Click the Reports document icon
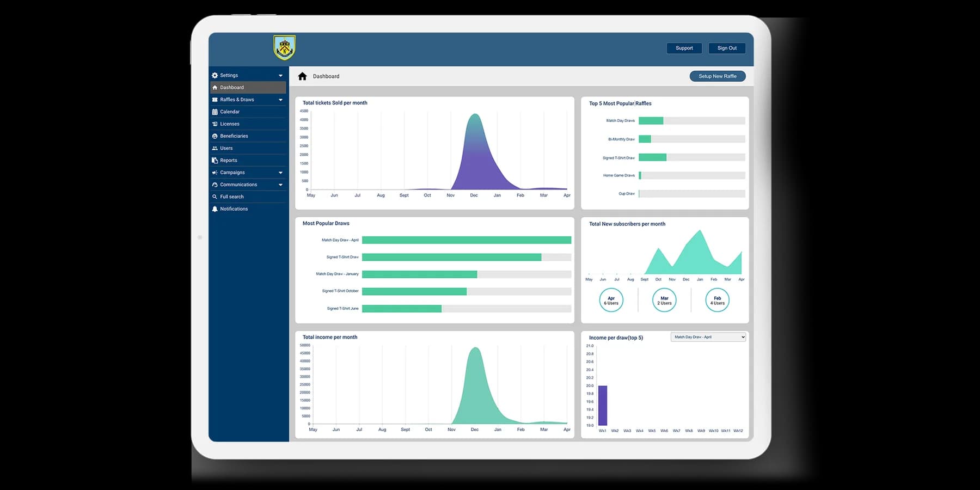Screen dimensions: 980x490 tap(215, 160)
